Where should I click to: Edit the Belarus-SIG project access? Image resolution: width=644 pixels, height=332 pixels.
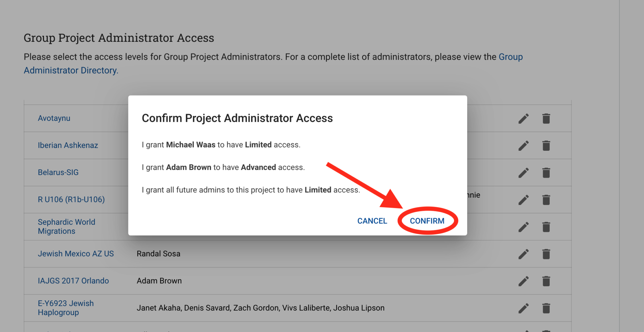(523, 173)
